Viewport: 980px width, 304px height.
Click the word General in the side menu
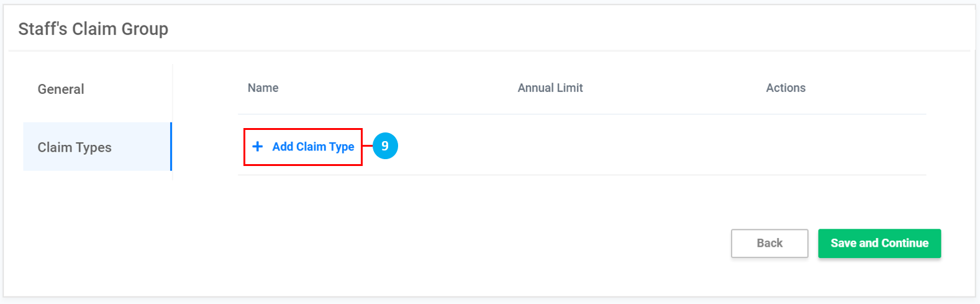[x=61, y=89]
